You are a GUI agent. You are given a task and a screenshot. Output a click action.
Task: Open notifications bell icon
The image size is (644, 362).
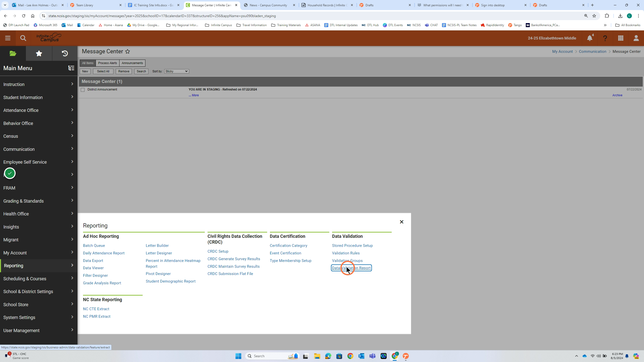click(590, 38)
